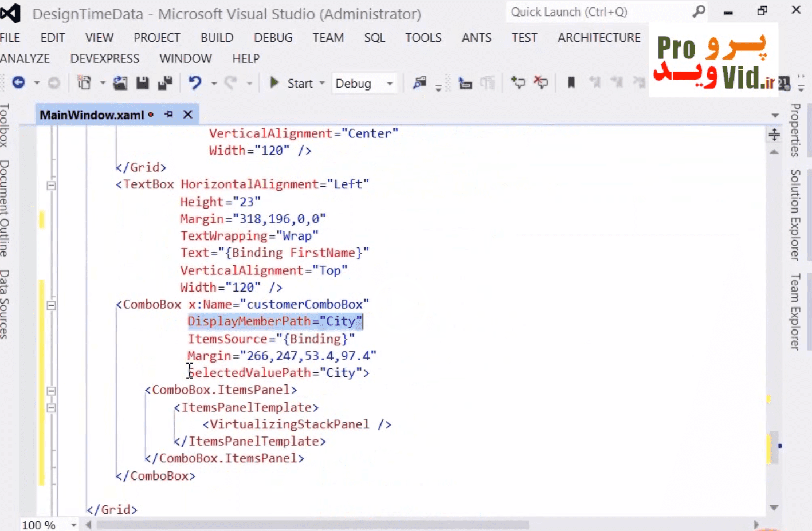Click the green Start debugging play icon
The height and width of the screenshot is (531, 812).
pyautogui.click(x=274, y=83)
